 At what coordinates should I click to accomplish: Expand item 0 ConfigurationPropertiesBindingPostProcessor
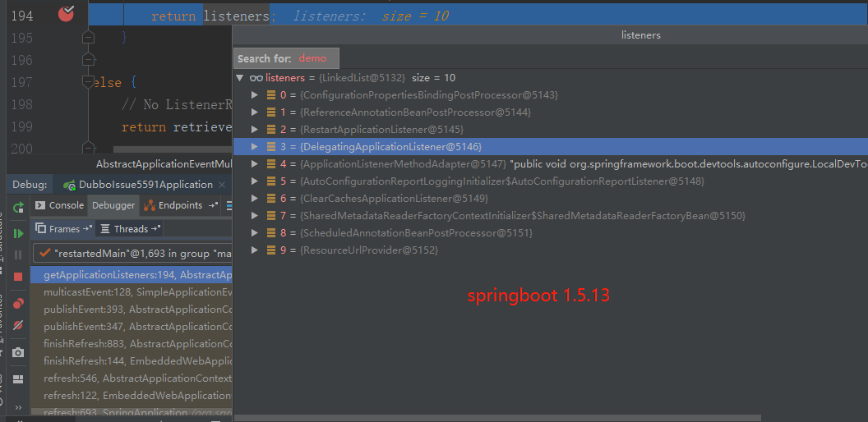[x=255, y=95]
